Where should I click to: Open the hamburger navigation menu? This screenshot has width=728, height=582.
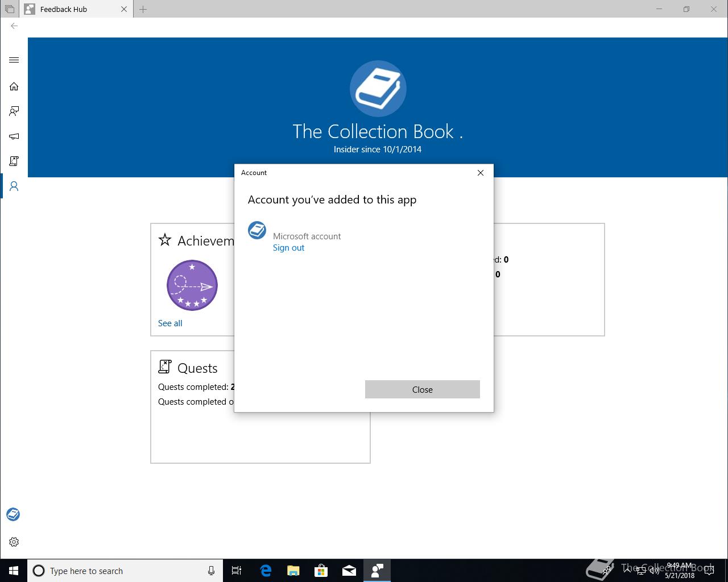pyautogui.click(x=14, y=60)
